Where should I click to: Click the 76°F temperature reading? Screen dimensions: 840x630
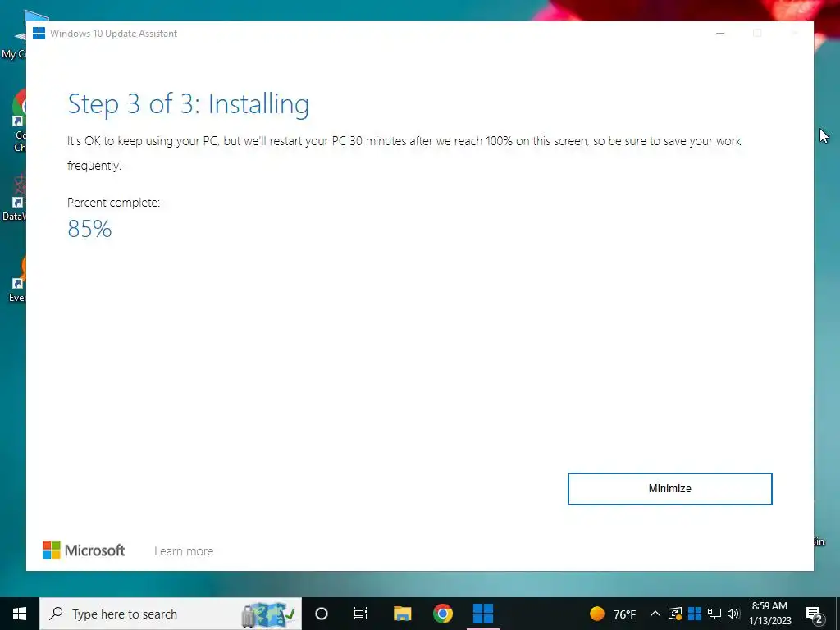pos(624,614)
